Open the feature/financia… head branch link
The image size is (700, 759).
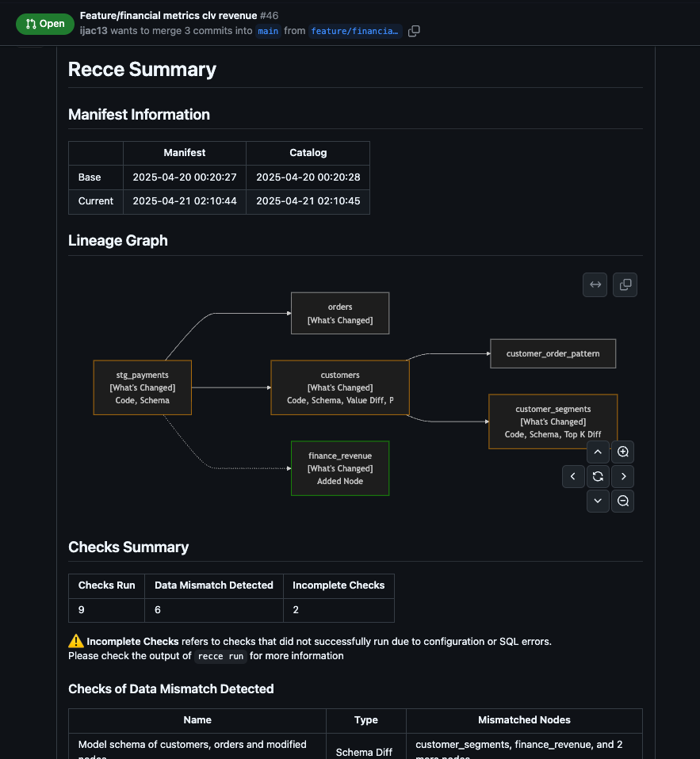(354, 32)
